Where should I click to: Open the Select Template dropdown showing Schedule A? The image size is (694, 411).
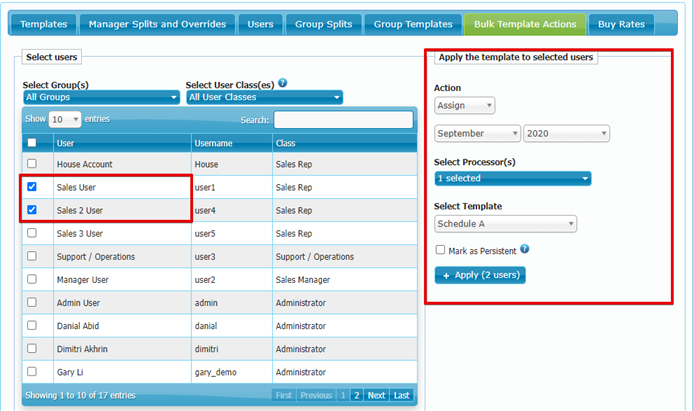pos(505,224)
